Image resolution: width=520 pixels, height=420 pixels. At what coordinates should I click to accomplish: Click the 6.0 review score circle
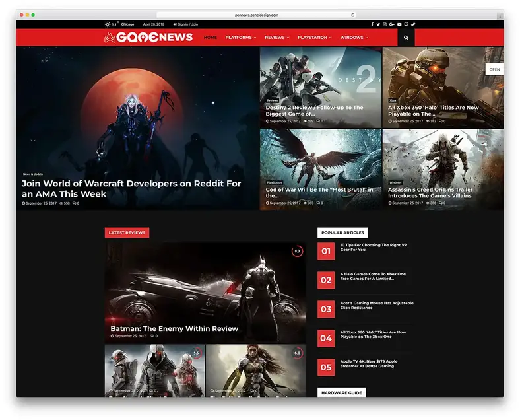[x=297, y=353]
